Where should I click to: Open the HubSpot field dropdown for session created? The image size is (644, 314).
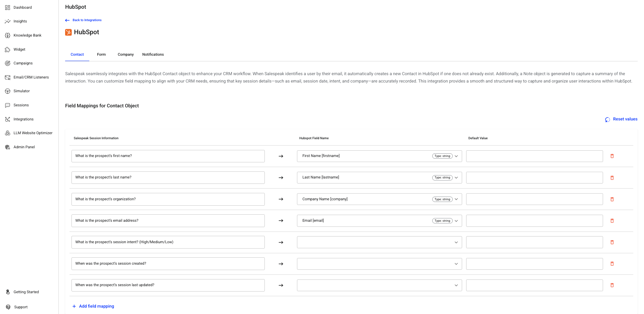pyautogui.click(x=379, y=264)
